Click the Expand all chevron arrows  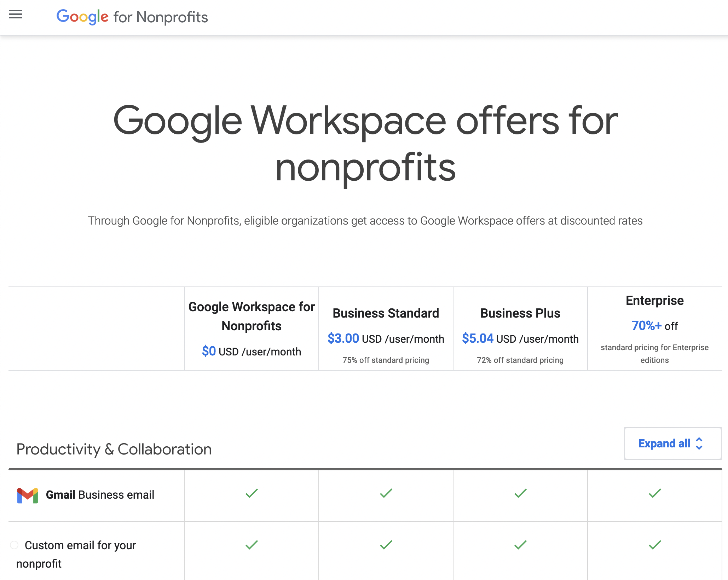699,443
